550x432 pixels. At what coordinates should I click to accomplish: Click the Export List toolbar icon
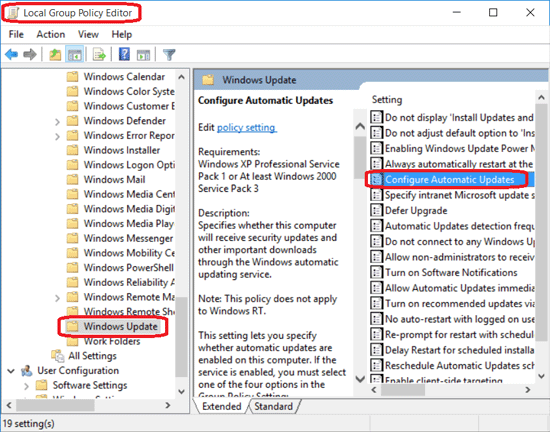click(99, 55)
